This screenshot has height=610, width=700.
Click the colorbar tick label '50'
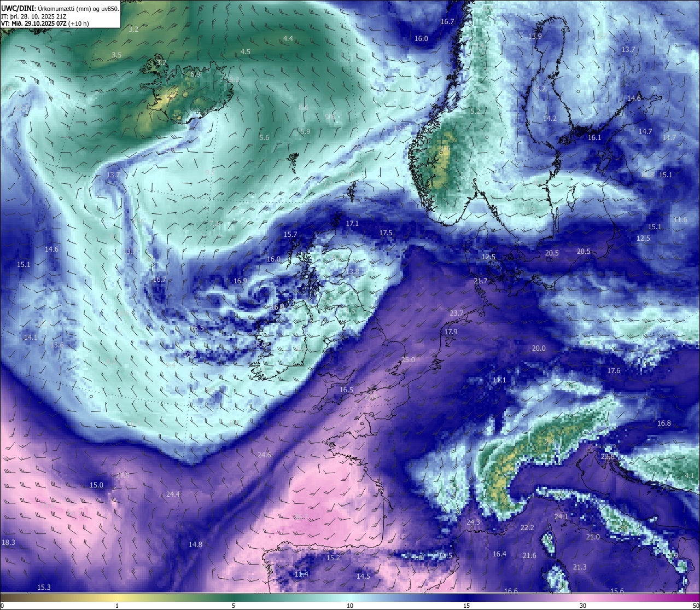coord(696,606)
